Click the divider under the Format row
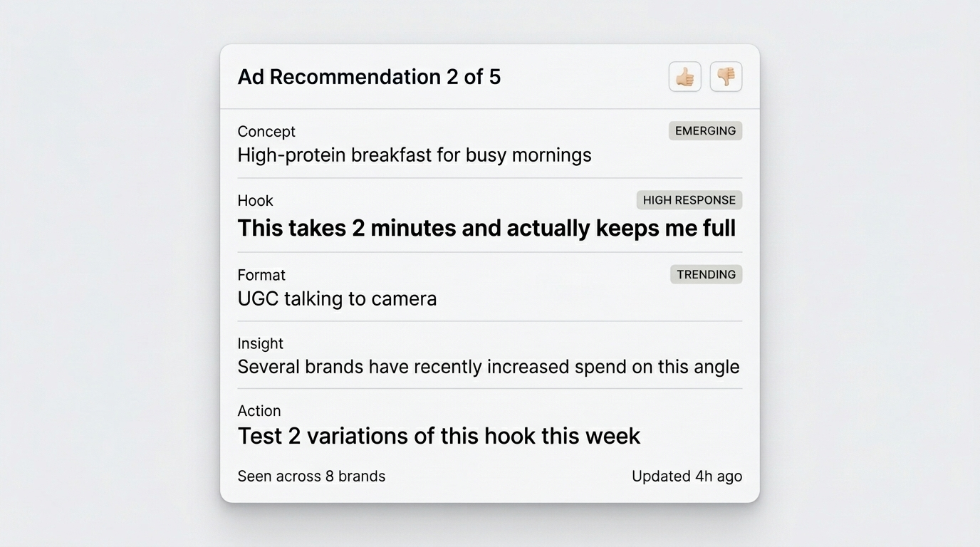 click(x=489, y=320)
